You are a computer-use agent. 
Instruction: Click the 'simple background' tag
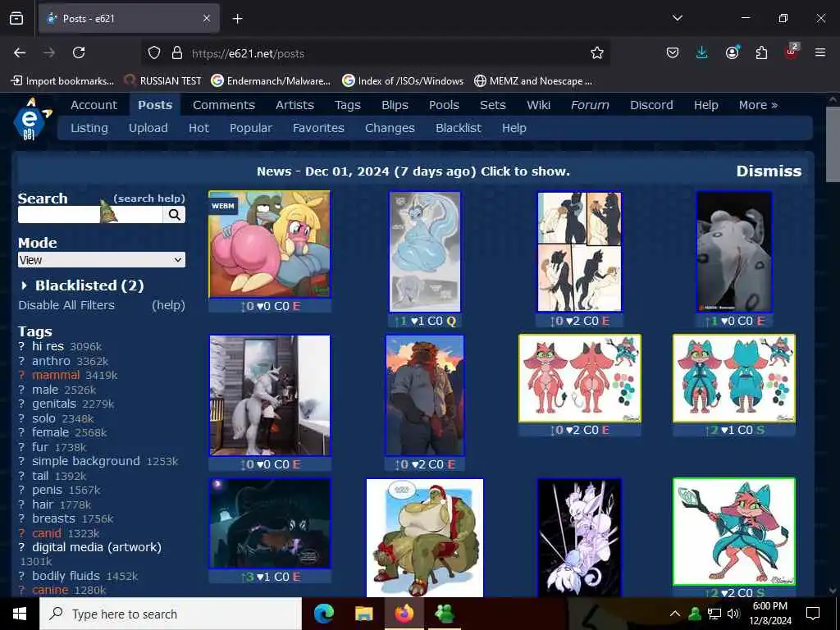click(x=85, y=461)
